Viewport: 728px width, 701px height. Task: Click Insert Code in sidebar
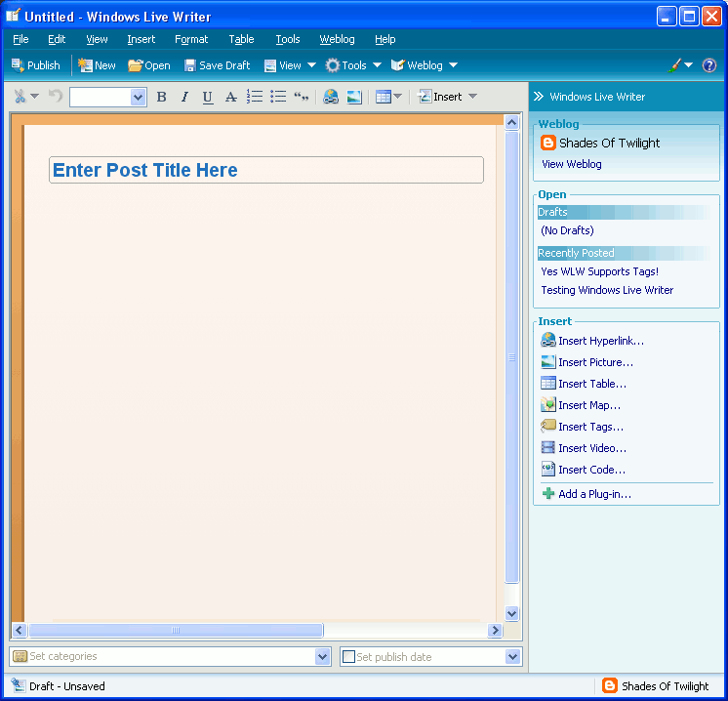[584, 470]
